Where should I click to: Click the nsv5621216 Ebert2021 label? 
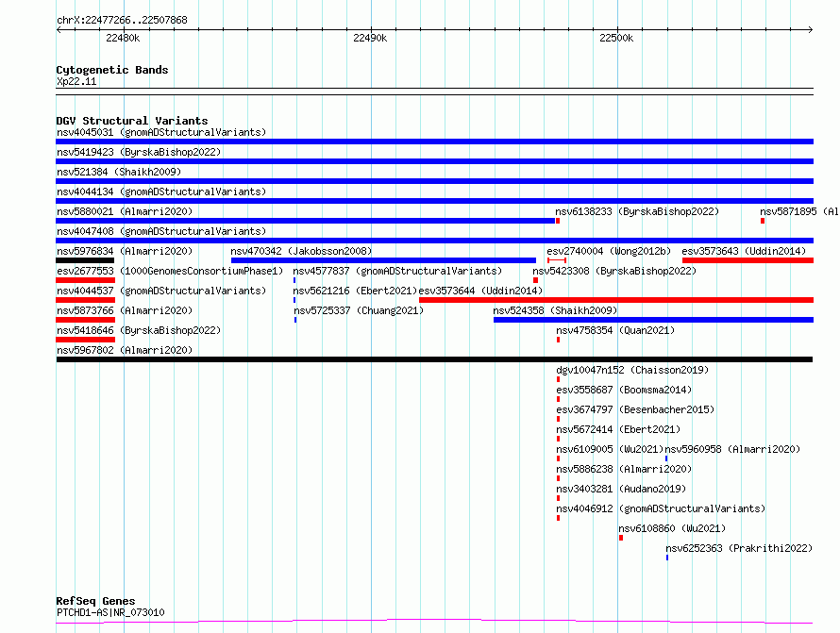355,291
